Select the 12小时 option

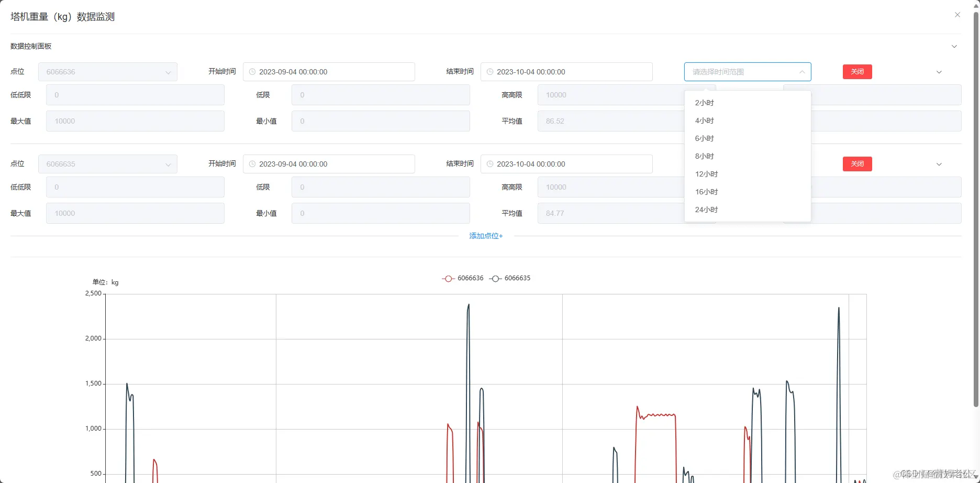748,174
